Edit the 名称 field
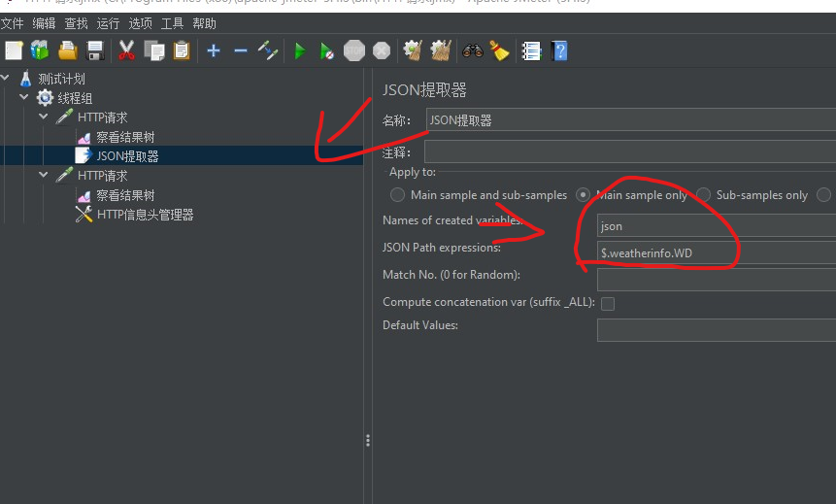Image resolution: width=836 pixels, height=504 pixels. click(x=631, y=120)
